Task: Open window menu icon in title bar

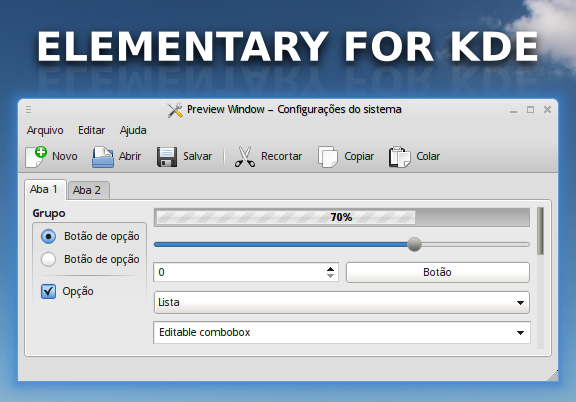Action: click(x=29, y=110)
